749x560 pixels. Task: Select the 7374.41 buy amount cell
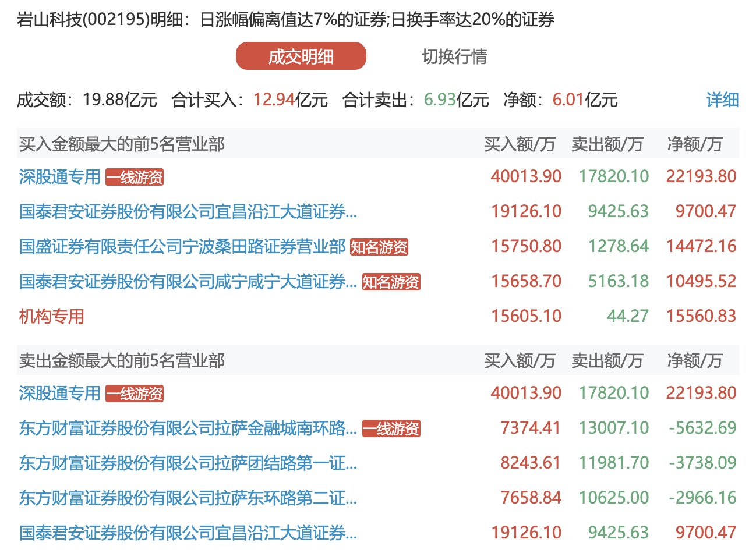point(531,428)
